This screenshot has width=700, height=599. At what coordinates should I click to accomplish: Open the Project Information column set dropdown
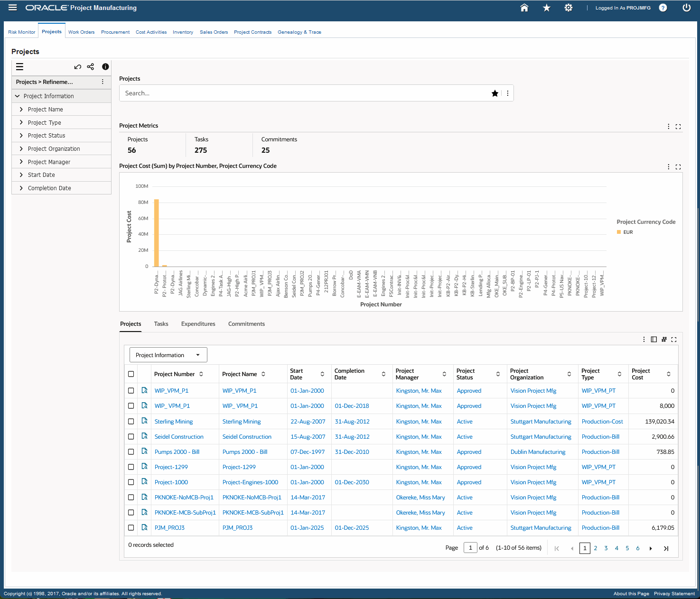pos(168,355)
